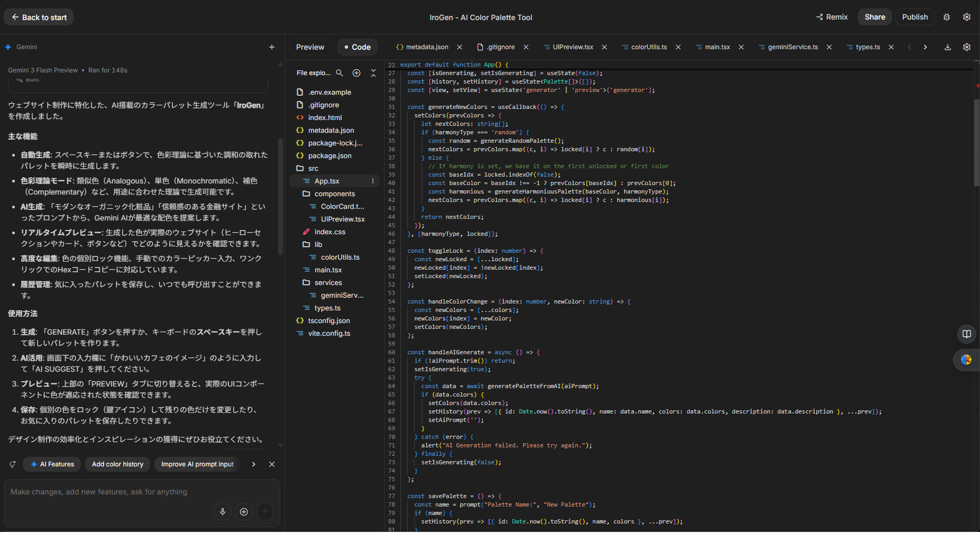Collapse the file explorer panel
This screenshot has height=533, width=980.
(373, 73)
